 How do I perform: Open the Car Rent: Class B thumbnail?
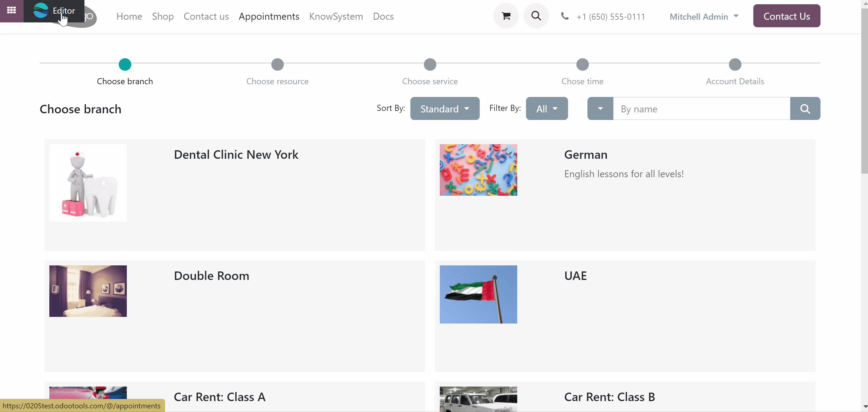[478, 399]
